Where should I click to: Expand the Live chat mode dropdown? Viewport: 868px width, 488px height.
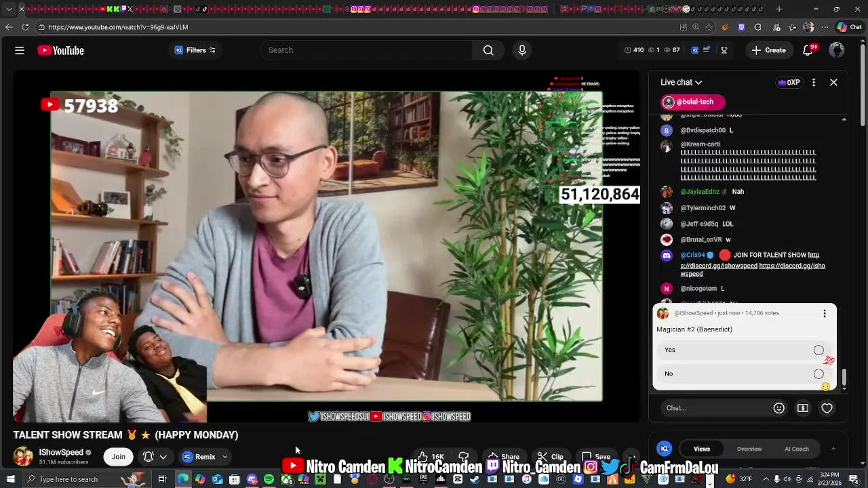click(682, 82)
